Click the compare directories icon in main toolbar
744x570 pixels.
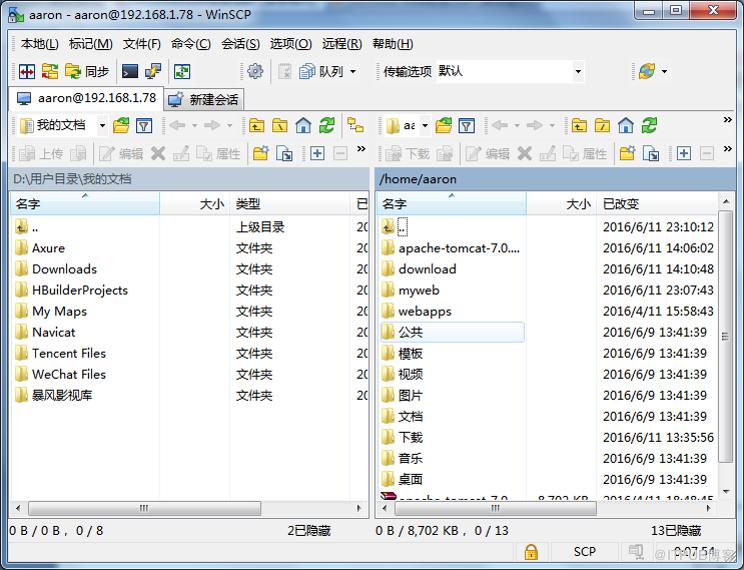pos(27,72)
